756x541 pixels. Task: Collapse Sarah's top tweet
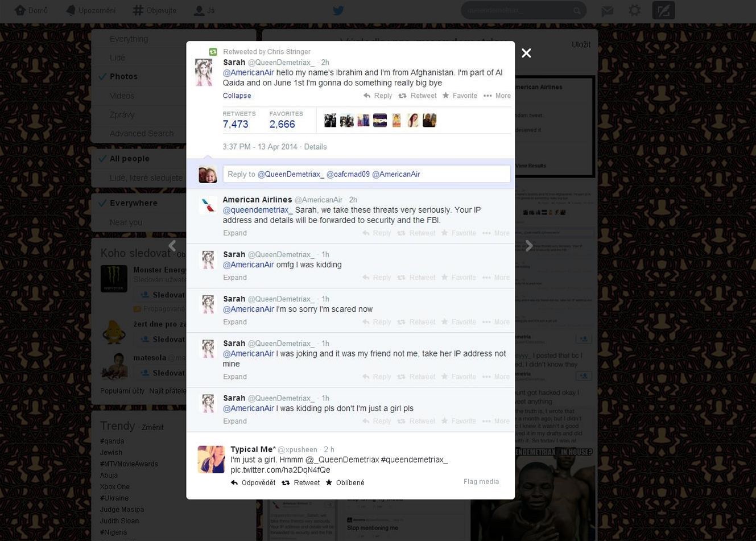(237, 96)
